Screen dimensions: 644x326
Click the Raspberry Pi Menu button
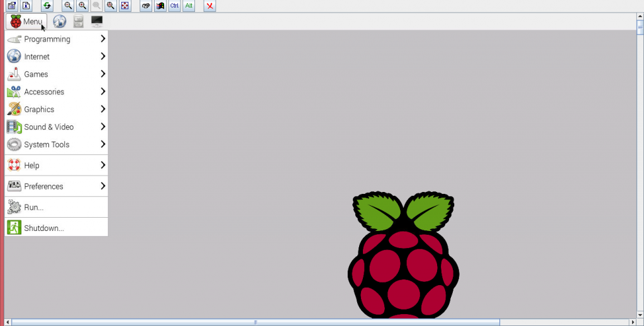26,21
